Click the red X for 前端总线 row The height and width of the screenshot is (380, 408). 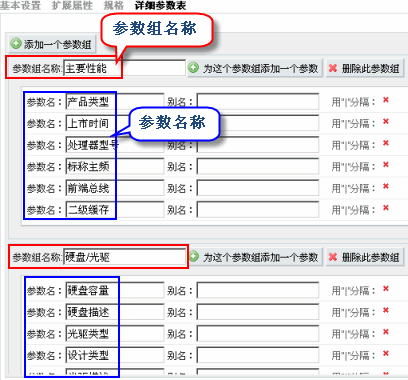pyautogui.click(x=386, y=186)
